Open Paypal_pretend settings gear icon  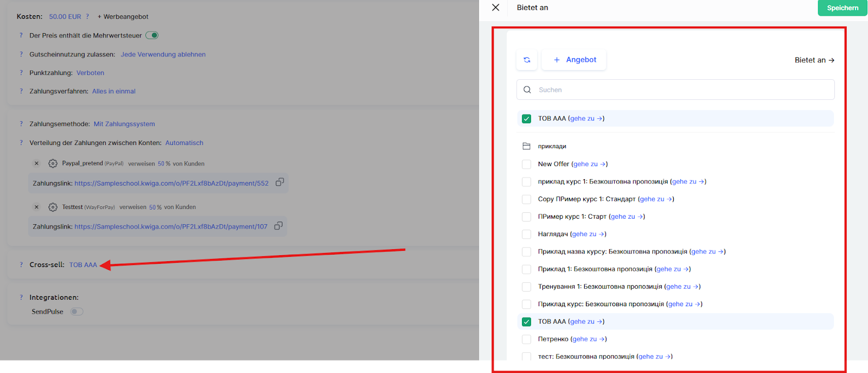(53, 163)
